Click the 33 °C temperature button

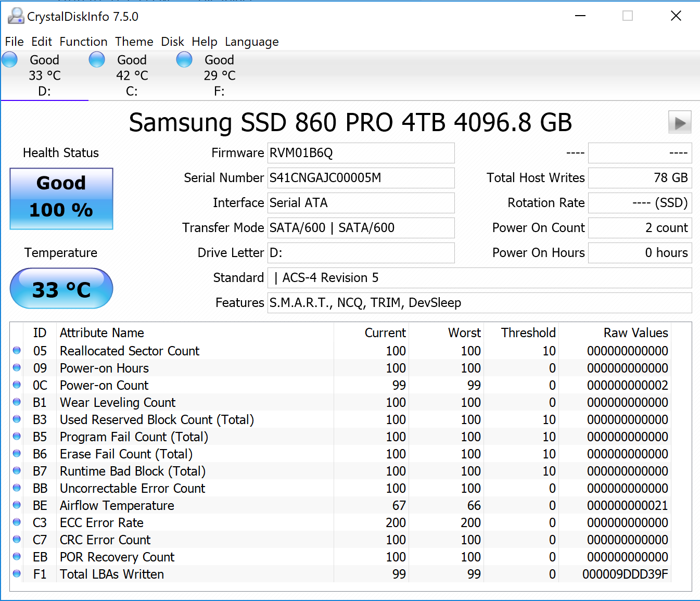[61, 289]
